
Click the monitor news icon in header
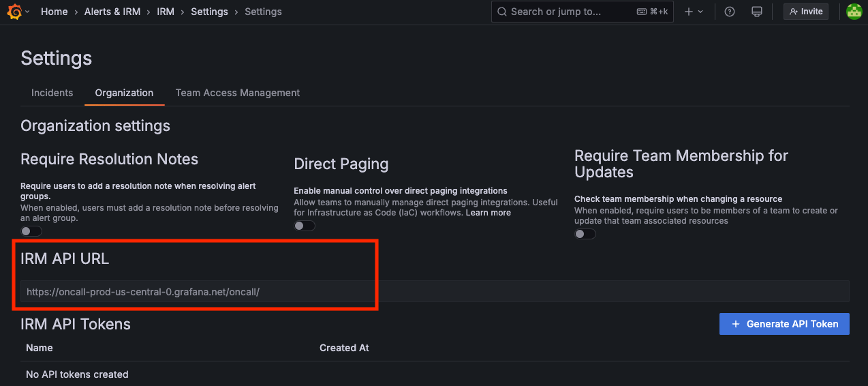click(756, 12)
